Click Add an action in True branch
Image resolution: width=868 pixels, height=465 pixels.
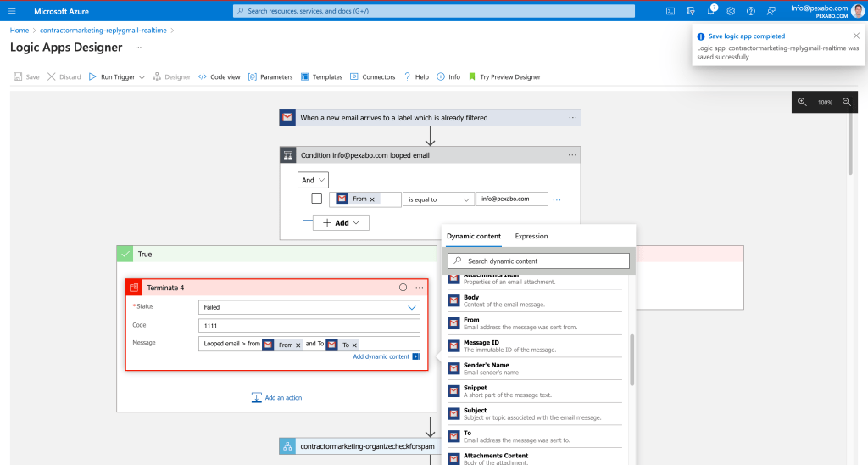point(277,397)
